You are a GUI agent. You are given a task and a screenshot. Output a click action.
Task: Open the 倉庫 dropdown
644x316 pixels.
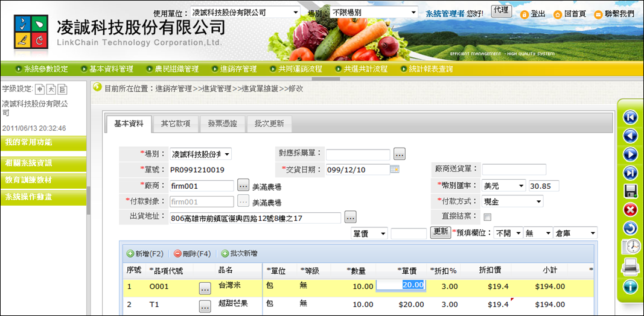tap(575, 233)
